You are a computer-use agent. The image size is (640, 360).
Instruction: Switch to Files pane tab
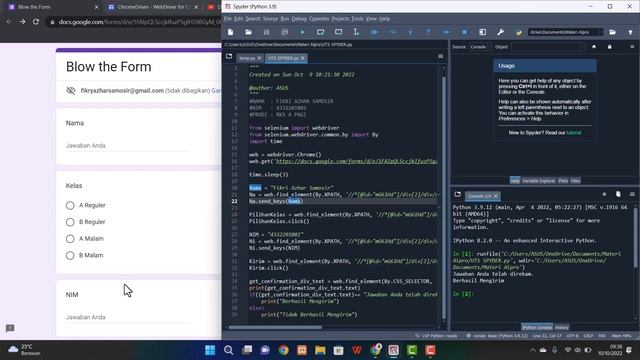point(576,181)
